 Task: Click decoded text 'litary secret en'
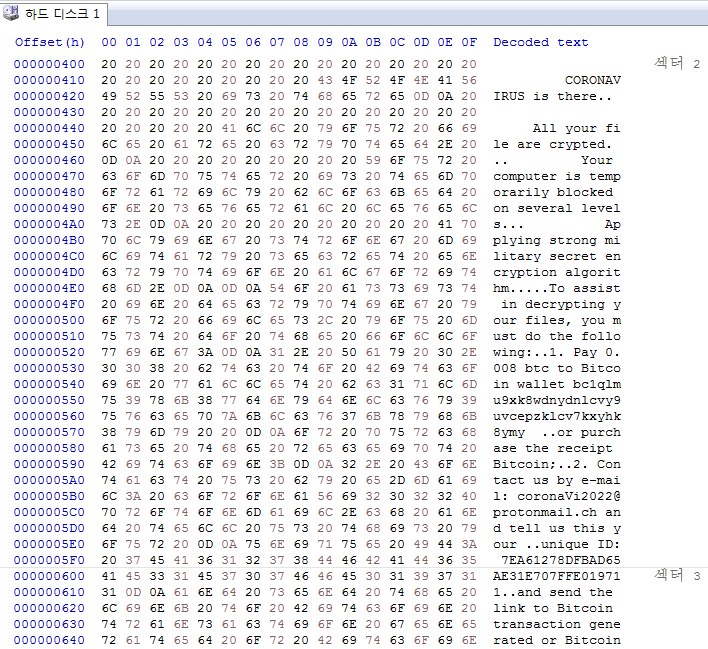click(x=557, y=257)
